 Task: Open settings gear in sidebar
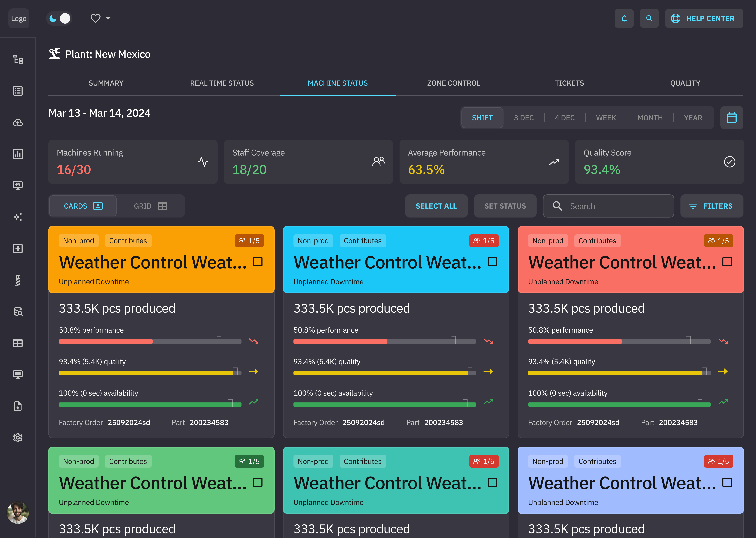18,438
